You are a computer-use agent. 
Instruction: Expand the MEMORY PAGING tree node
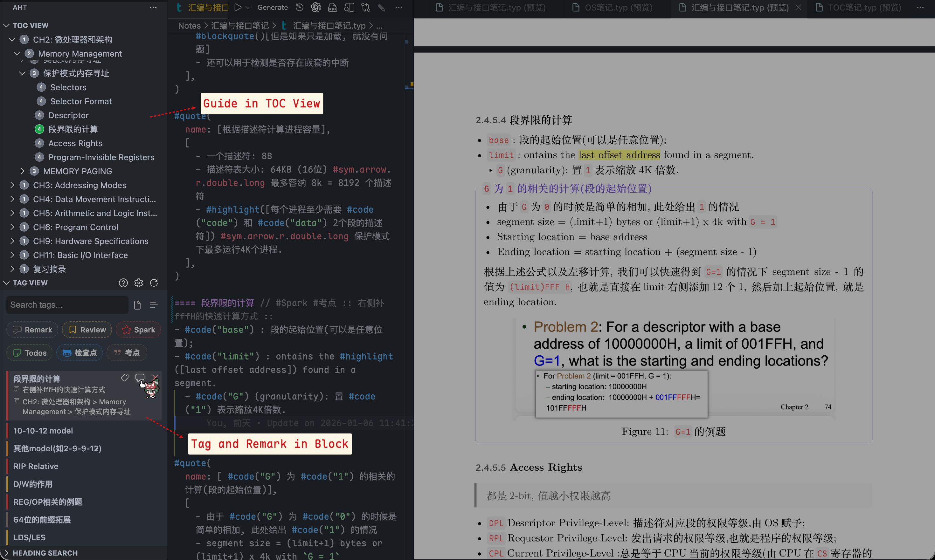pyautogui.click(x=22, y=171)
